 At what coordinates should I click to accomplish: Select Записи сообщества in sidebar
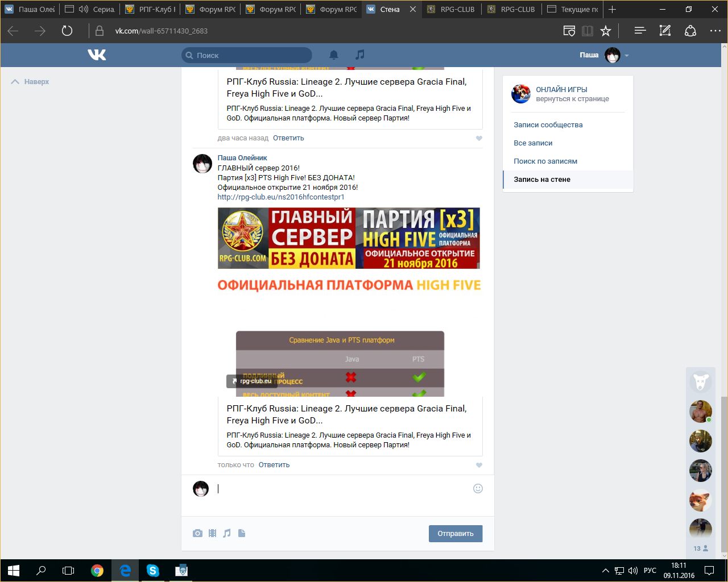click(x=548, y=124)
